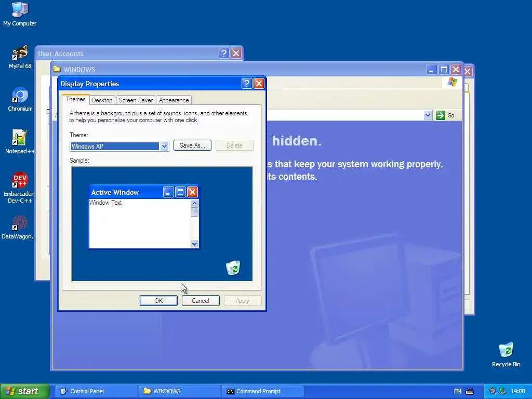Open Embarcadero Dev-C++ shortcut
This screenshot has width=532, height=399.
19,188
